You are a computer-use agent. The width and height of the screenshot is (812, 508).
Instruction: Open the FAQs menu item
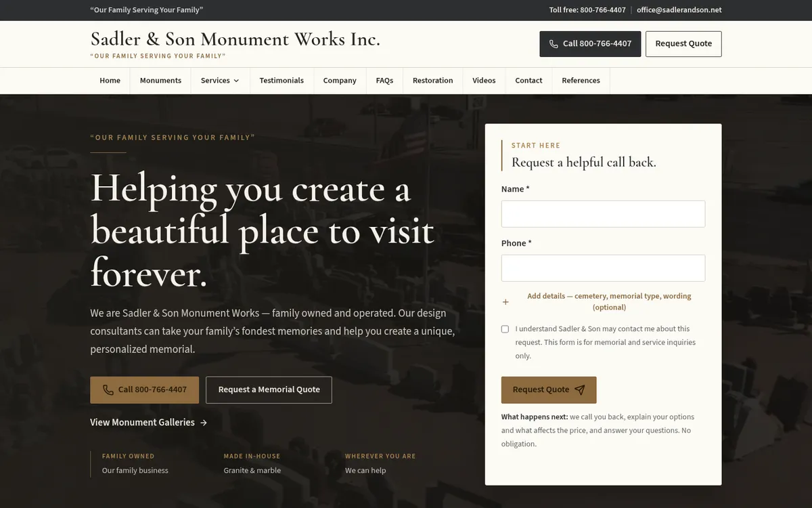384,81
